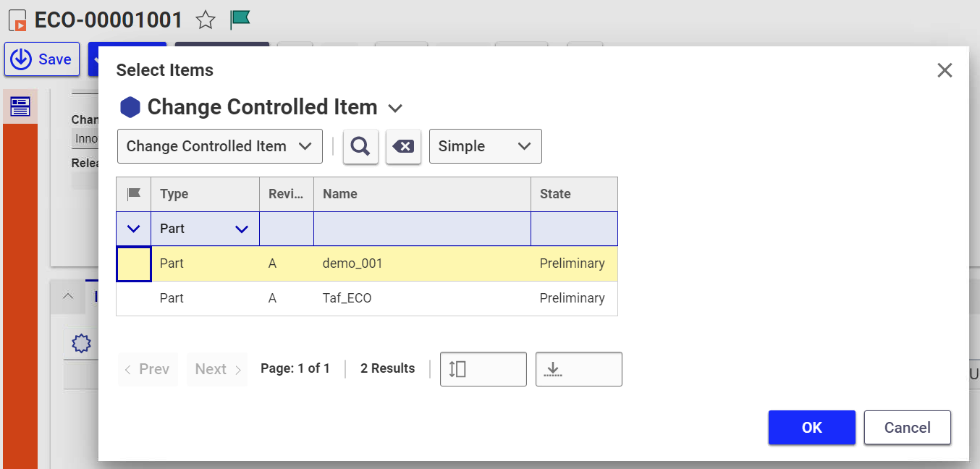Click the selection cell of the demo_001 row
Screen dimensions: 980x469
134,263
